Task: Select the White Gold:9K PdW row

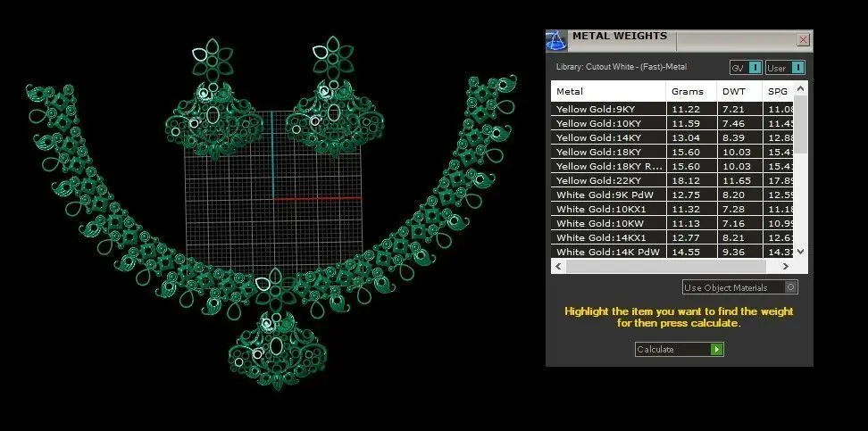Action: (672, 195)
